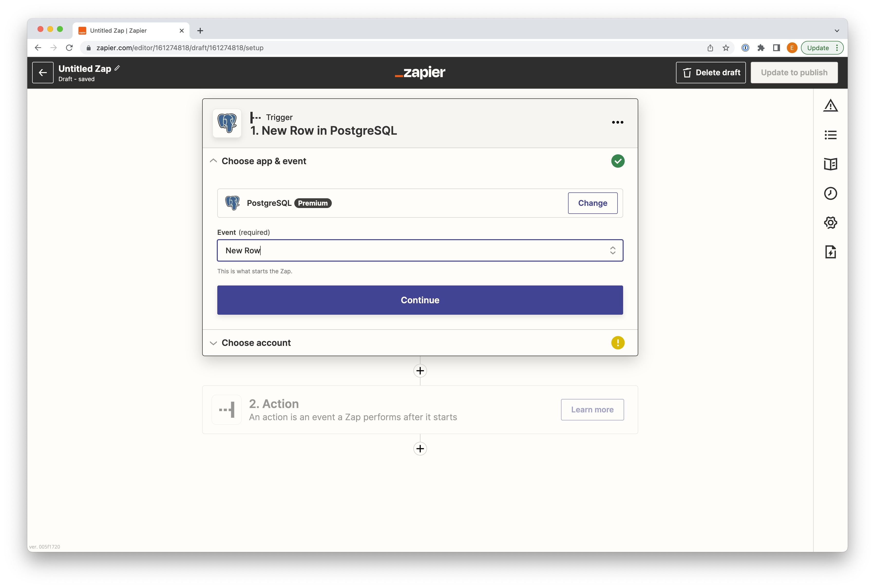
Task: Collapse the Choose app & event section
Action: 213,161
